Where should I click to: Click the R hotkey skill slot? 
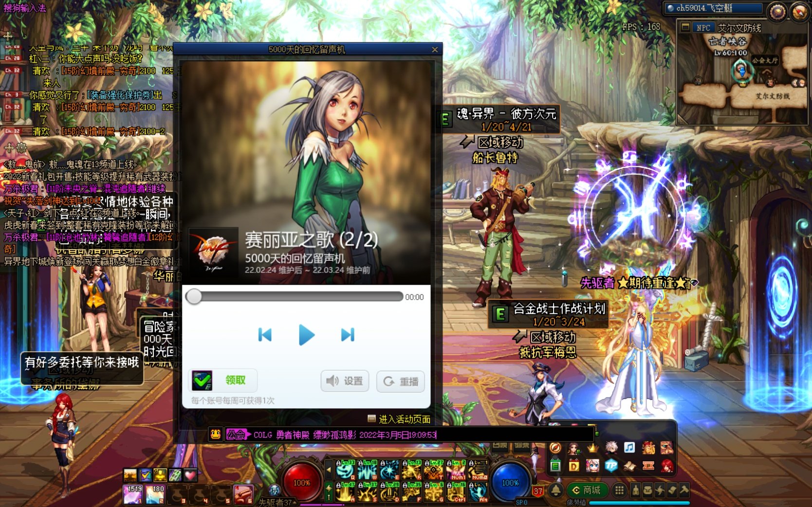point(412,470)
